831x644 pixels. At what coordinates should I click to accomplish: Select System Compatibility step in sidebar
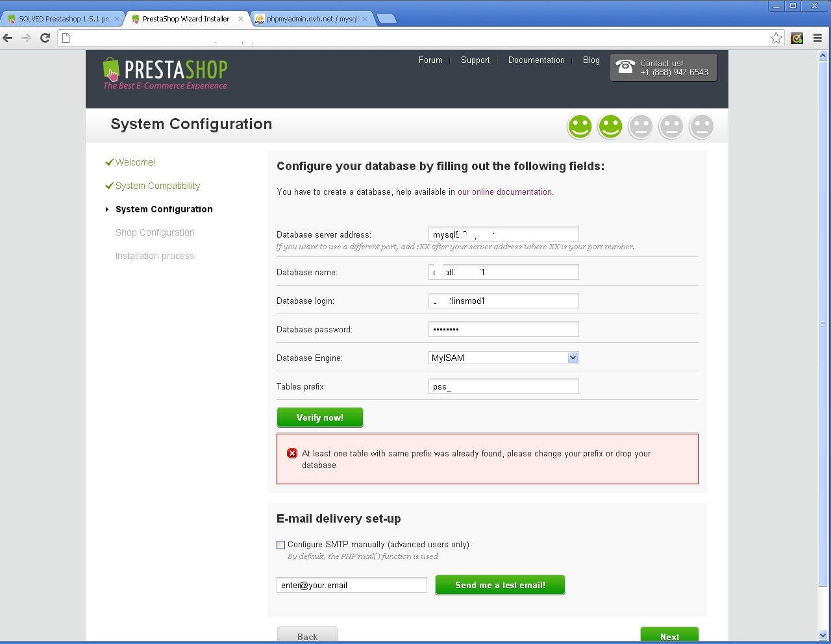click(158, 186)
